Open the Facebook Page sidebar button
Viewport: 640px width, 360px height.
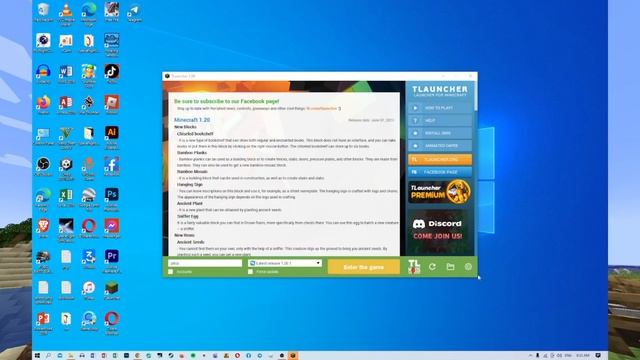click(440, 172)
